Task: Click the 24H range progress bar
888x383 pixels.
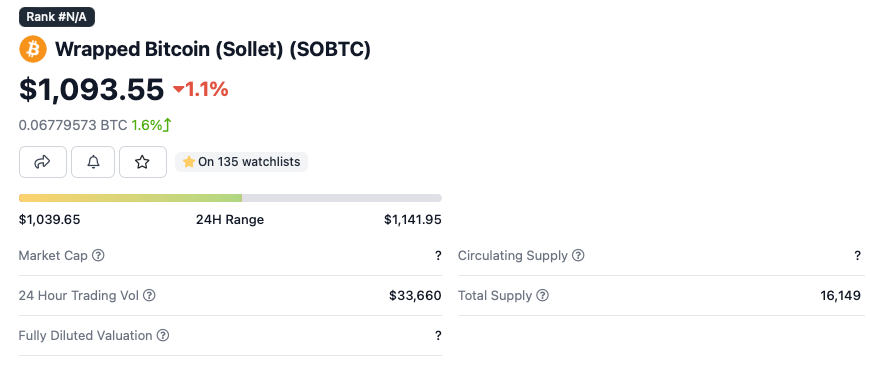Action: pos(230,198)
